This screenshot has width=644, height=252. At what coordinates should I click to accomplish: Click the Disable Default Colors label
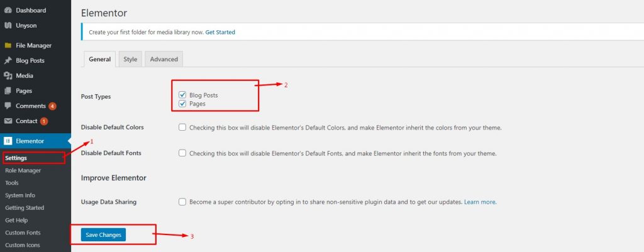coord(112,127)
